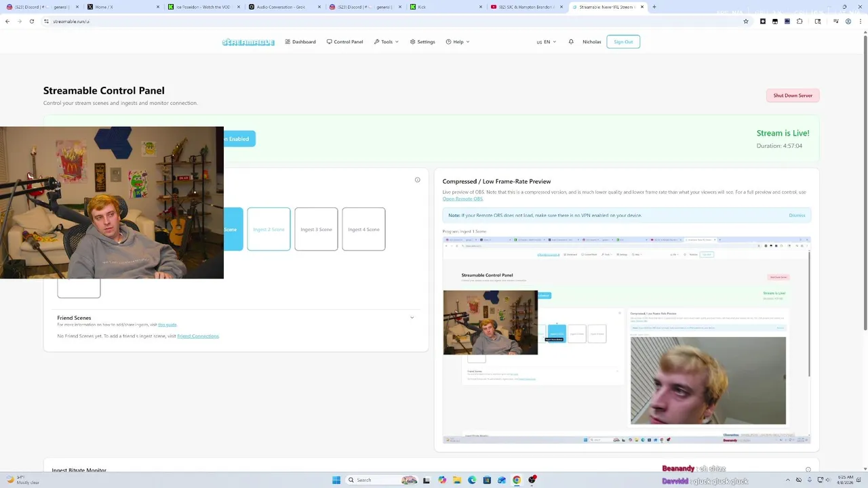Click the info icon beside Ingest Bitrate Monitor
868x488 pixels.
pyautogui.click(x=808, y=469)
